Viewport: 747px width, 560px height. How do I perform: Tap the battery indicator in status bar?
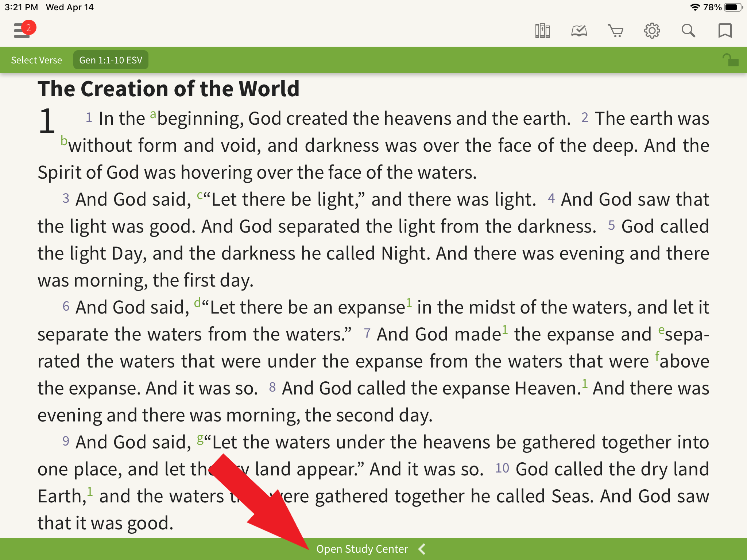pos(733,7)
